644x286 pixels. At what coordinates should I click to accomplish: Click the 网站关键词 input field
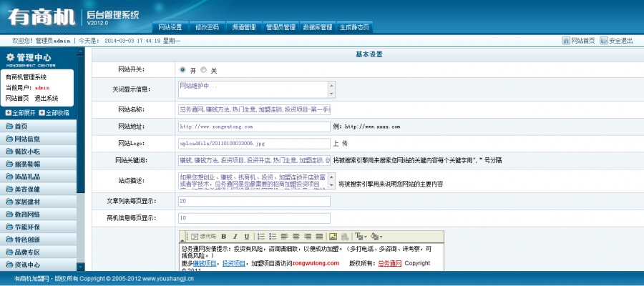tap(254, 160)
